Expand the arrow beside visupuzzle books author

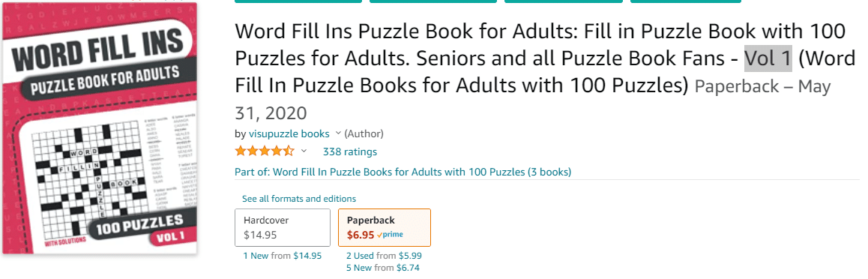338,134
